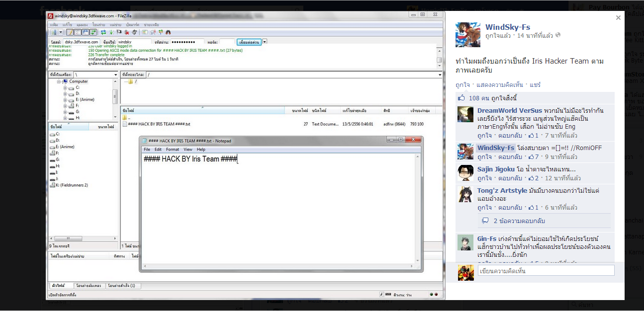Screen dimensions: 644x311
Task: Open DreamWorld VerSus commenter profile link
Action: 510,110
